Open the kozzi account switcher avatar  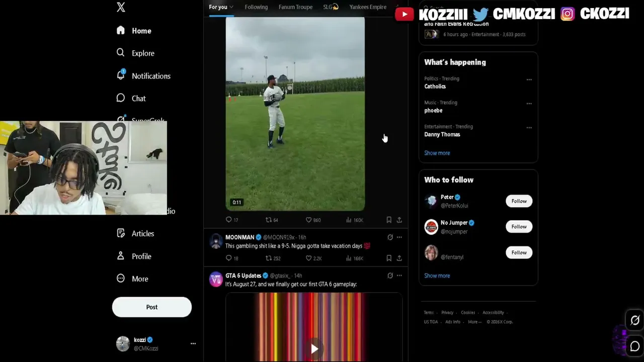click(x=123, y=343)
